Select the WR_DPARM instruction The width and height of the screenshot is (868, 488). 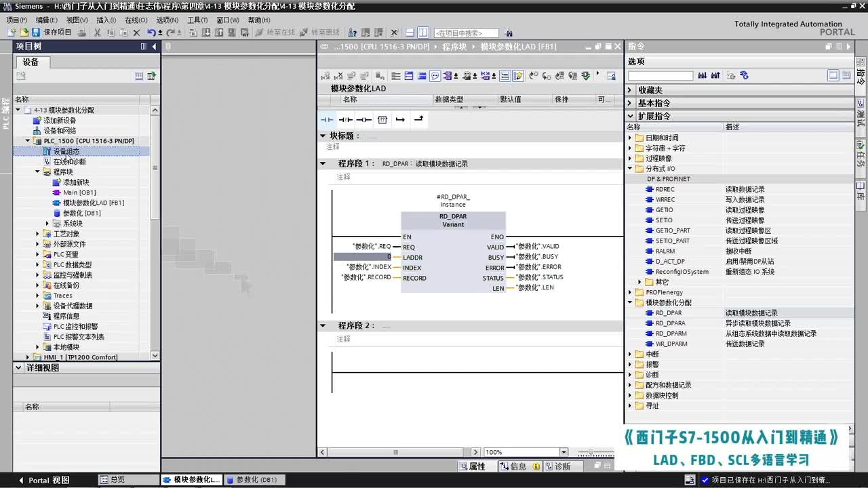click(671, 344)
